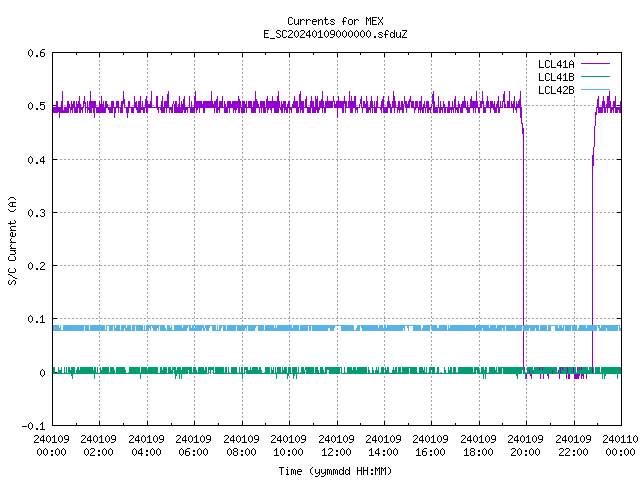Click the 240109 22:00 time tick label
Image resolution: width=640 pixels, height=480 pixels.
pos(573,446)
